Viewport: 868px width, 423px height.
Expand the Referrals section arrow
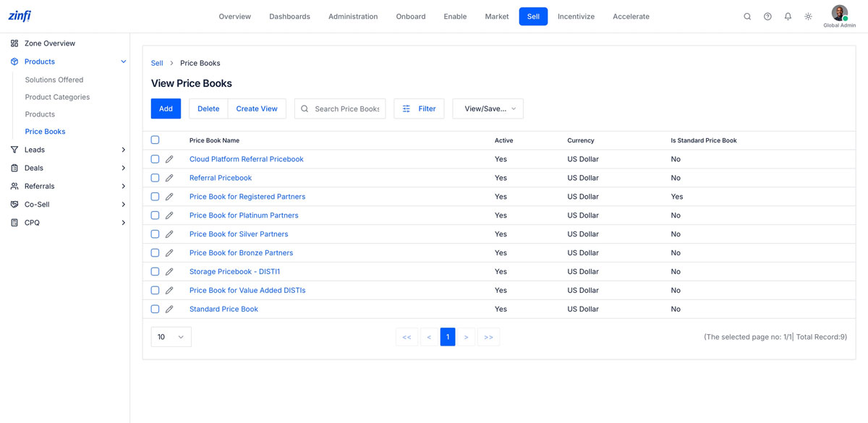click(x=124, y=186)
